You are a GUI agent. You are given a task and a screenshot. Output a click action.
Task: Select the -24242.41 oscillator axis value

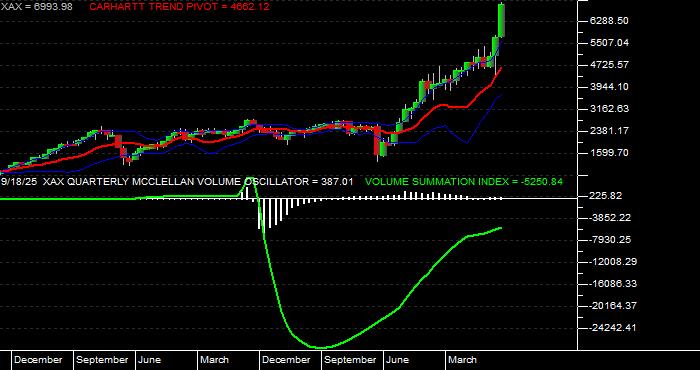pos(612,328)
